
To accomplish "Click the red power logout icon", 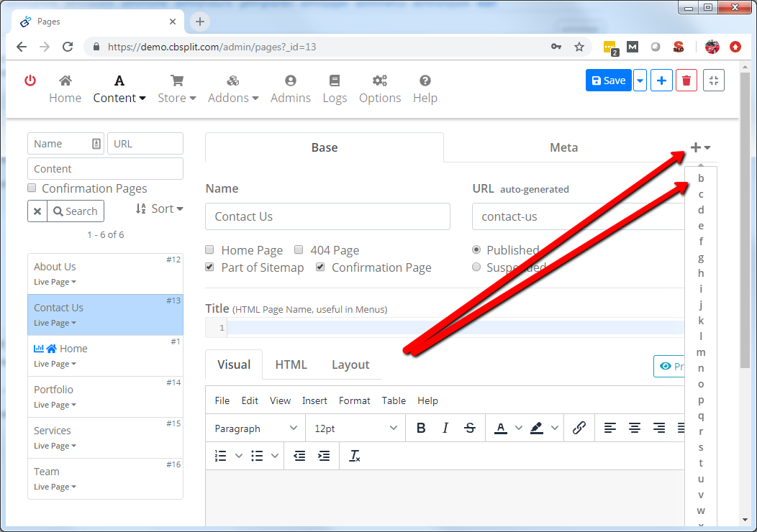I will tap(30, 81).
